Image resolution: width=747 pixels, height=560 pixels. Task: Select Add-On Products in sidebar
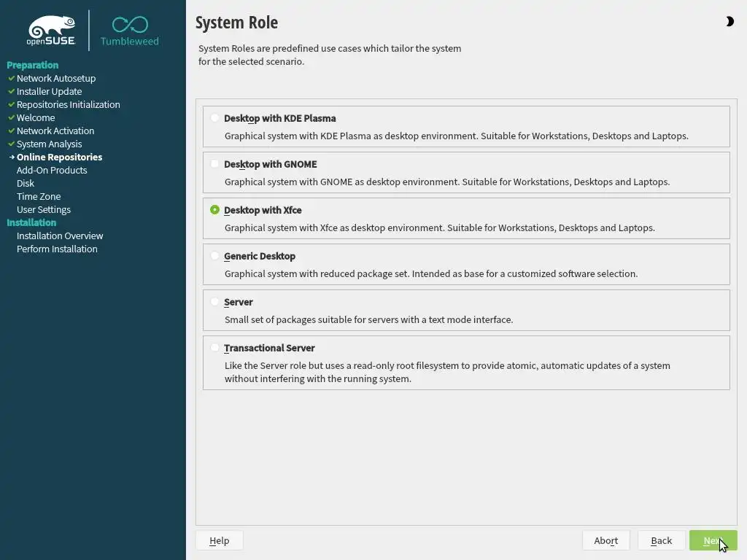coord(52,170)
